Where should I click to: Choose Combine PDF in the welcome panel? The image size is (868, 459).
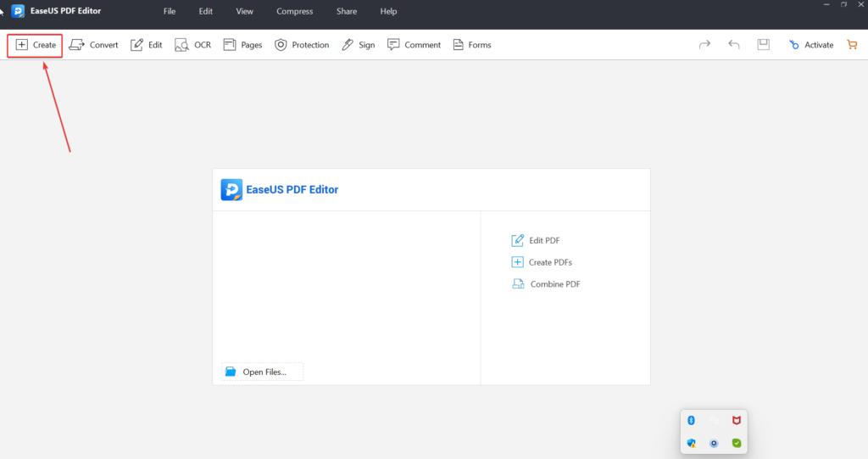click(546, 284)
